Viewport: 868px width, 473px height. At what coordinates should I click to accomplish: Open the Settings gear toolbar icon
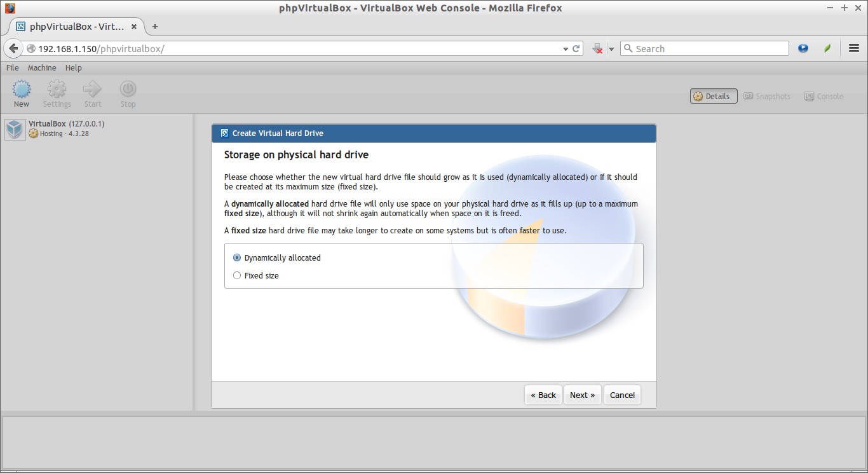point(57,88)
